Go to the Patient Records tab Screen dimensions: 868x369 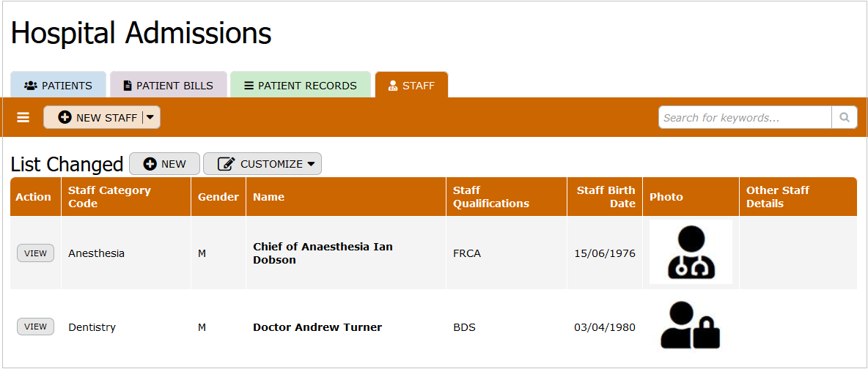301,86
